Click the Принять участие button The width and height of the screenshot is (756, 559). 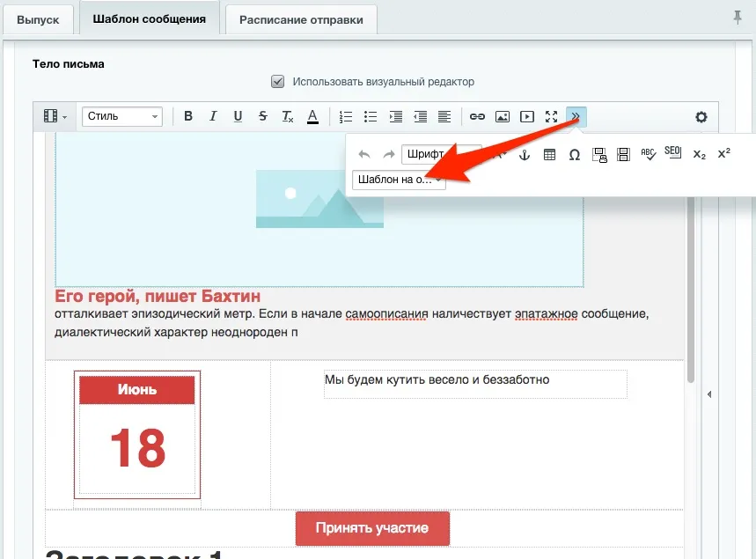(x=371, y=529)
